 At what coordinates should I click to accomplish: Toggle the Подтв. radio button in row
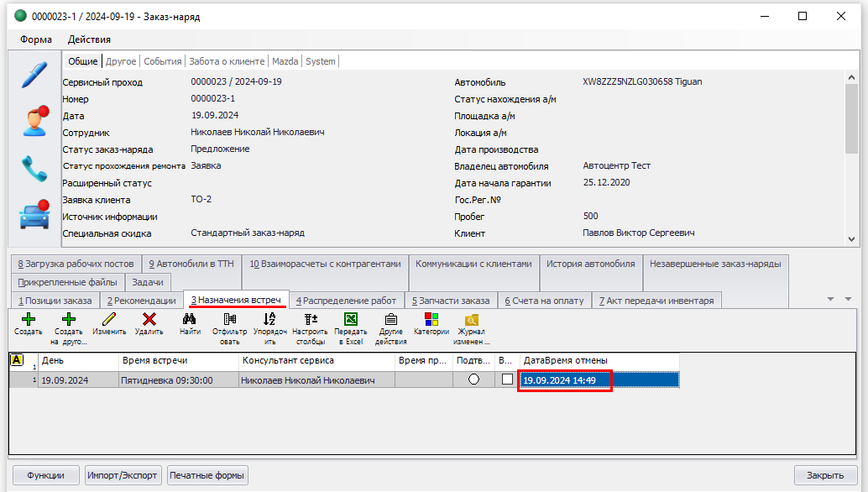474,379
